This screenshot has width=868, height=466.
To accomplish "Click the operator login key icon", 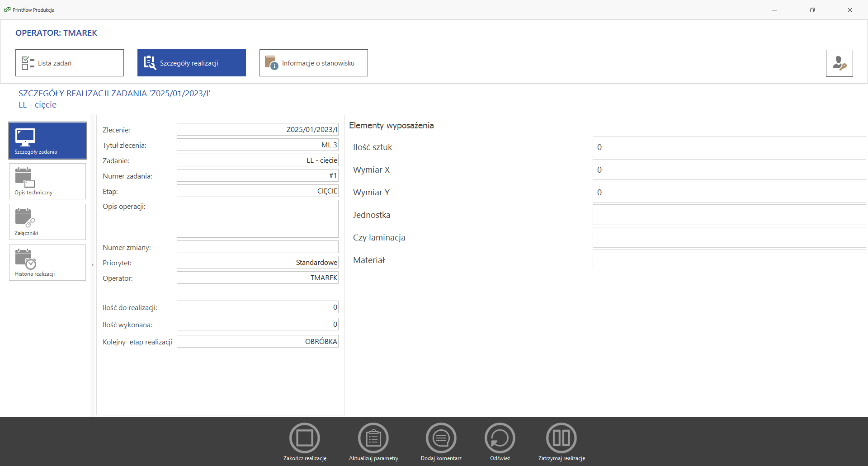I will [839, 63].
